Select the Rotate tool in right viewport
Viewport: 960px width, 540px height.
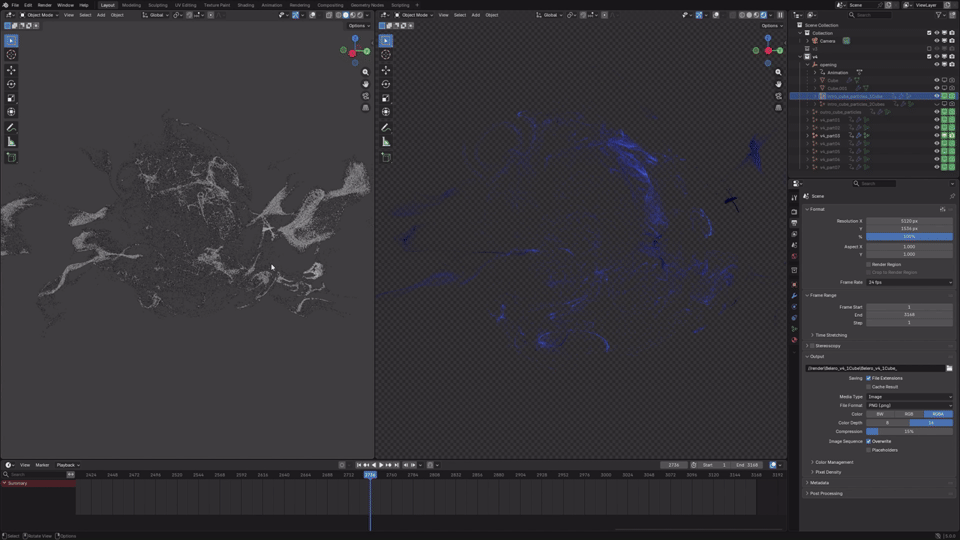pos(386,84)
